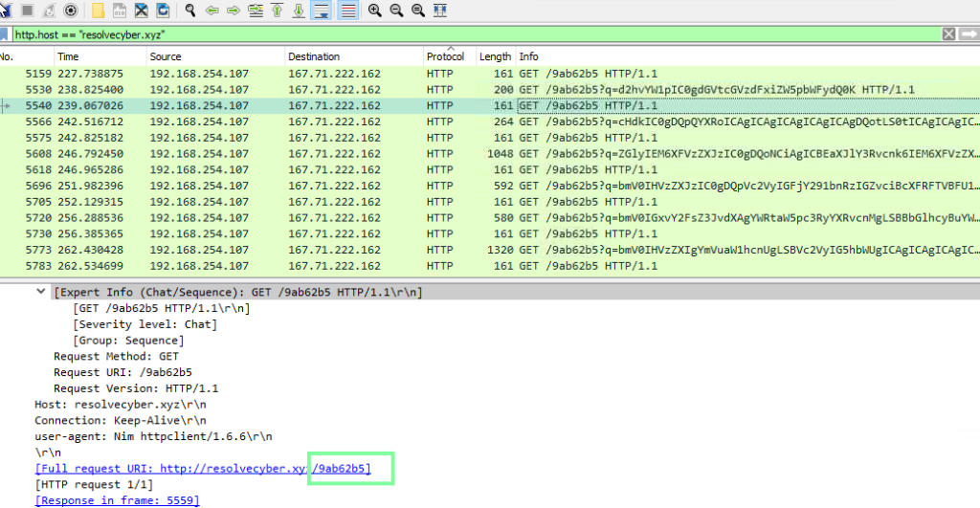980x508 pixels.
Task: Click the Find packet magnifier icon
Action: click(x=190, y=11)
